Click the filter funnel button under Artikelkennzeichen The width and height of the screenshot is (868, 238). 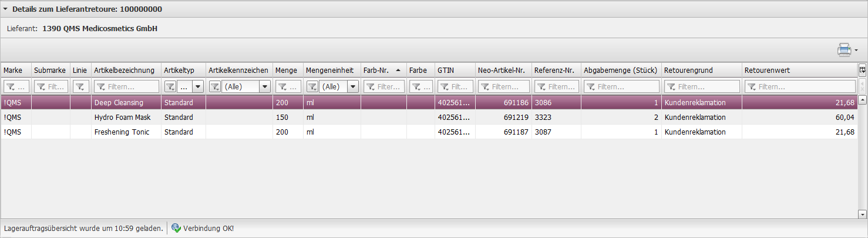click(215, 86)
